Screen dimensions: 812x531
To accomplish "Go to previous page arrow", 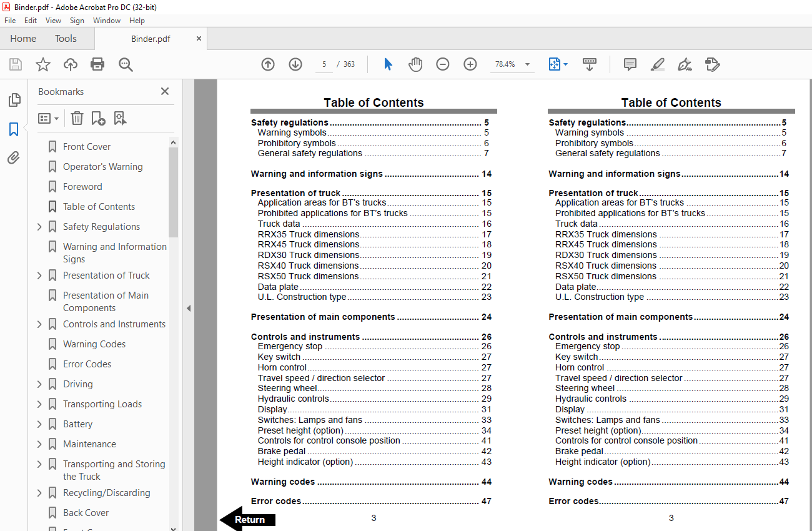I will point(268,64).
